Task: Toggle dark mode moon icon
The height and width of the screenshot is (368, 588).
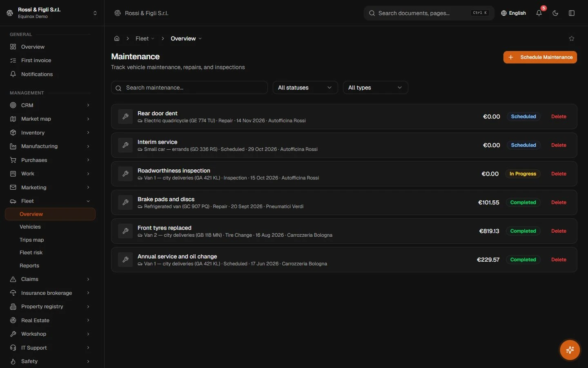Action: (555, 13)
